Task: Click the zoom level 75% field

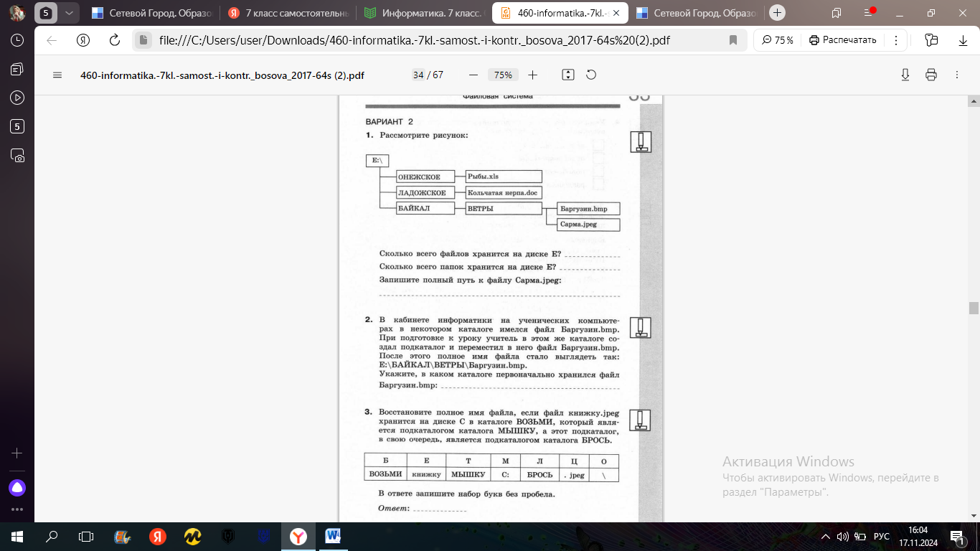Action: pos(503,75)
